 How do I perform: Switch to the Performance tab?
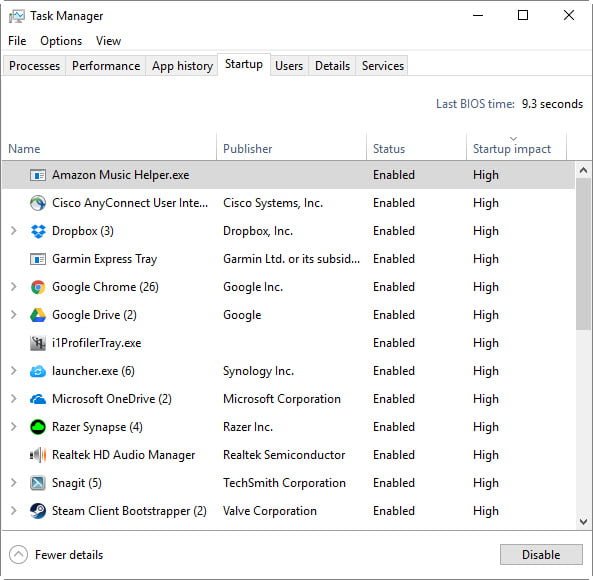(106, 66)
